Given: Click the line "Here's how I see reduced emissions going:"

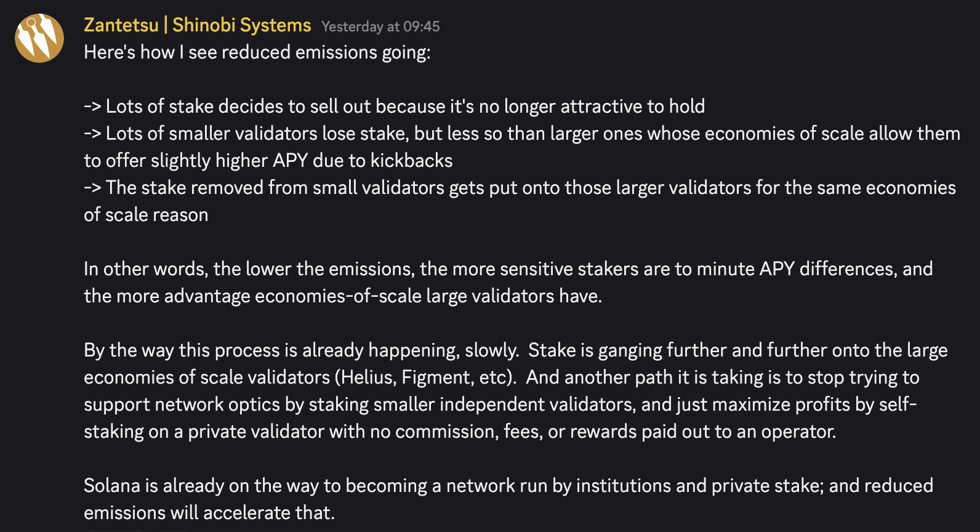Looking at the screenshot, I should tap(257, 52).
